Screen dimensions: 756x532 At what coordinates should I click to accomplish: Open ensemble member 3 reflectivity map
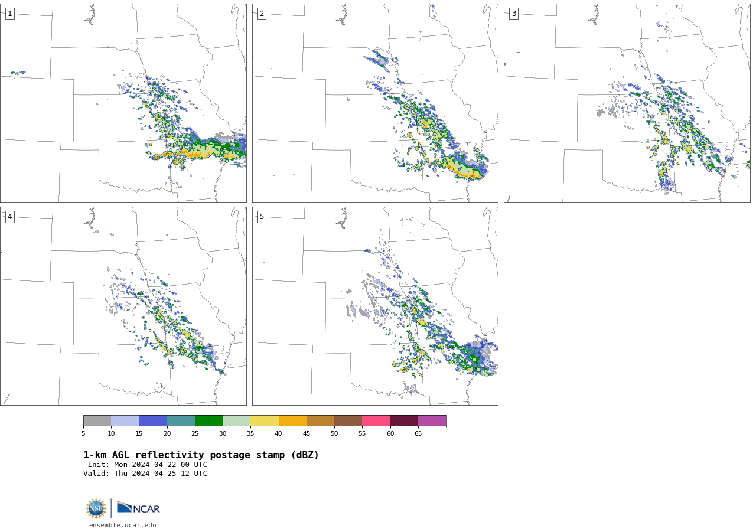(x=627, y=103)
